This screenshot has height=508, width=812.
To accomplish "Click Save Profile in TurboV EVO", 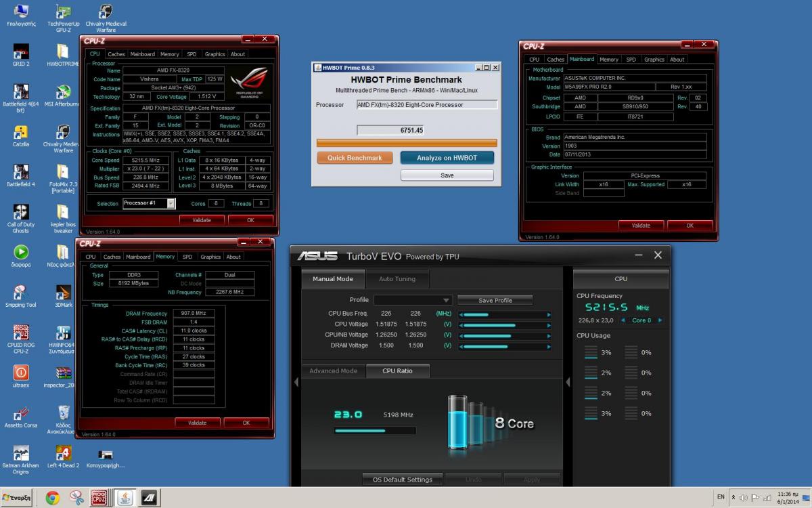I will 495,300.
